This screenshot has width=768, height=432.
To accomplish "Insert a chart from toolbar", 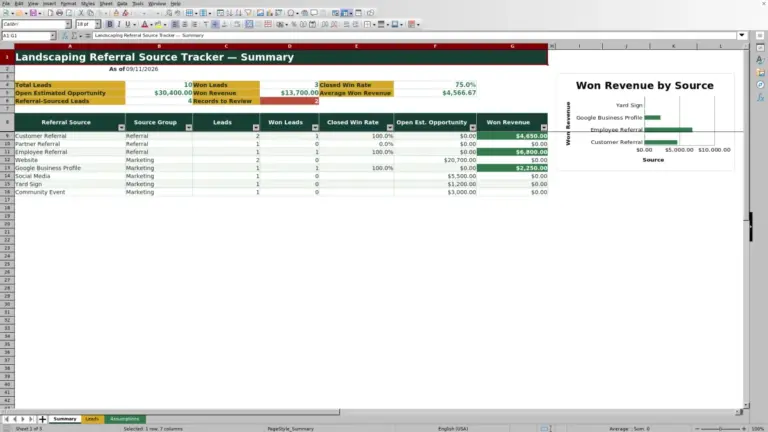I will pyautogui.click(x=269, y=13).
